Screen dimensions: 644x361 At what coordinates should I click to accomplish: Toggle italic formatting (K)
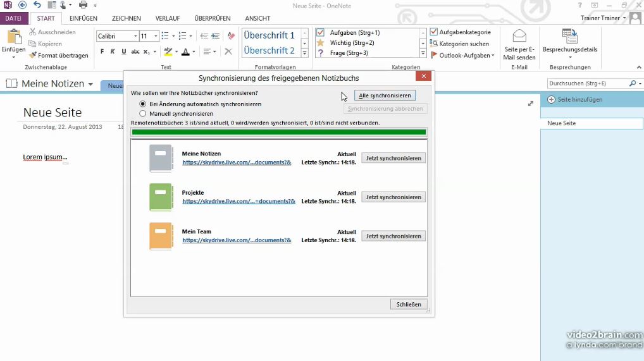(x=113, y=51)
